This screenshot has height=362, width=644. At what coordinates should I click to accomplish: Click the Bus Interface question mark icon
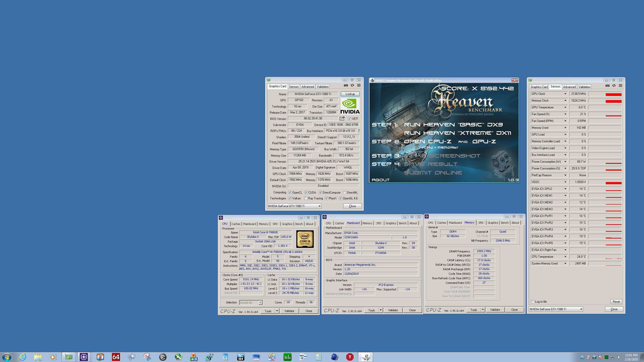click(x=359, y=131)
